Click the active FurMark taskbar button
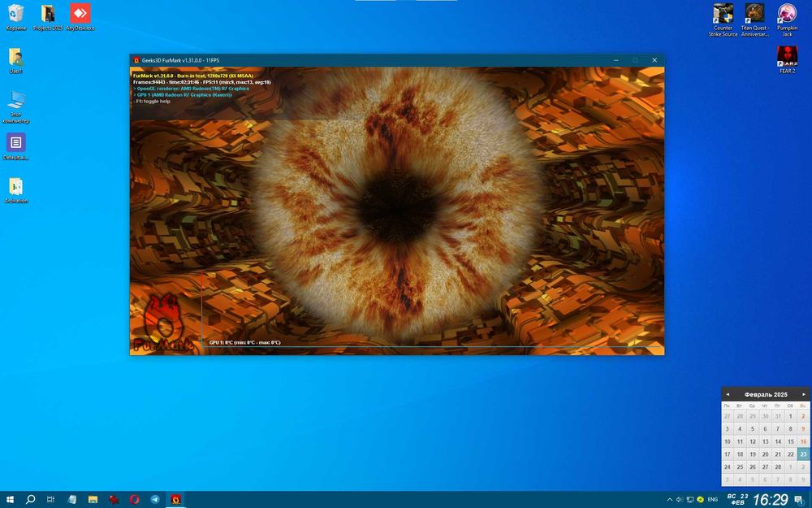This screenshot has width=812, height=508. pyautogui.click(x=175, y=499)
